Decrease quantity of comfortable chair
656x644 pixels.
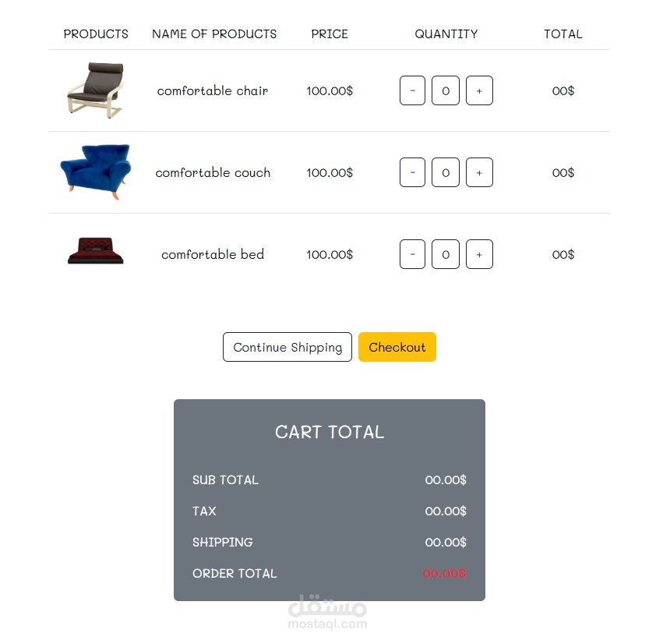(412, 90)
